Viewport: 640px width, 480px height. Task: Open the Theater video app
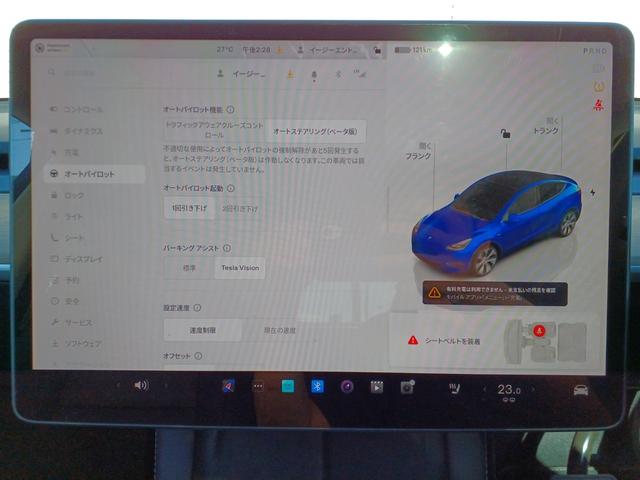pyautogui.click(x=377, y=387)
